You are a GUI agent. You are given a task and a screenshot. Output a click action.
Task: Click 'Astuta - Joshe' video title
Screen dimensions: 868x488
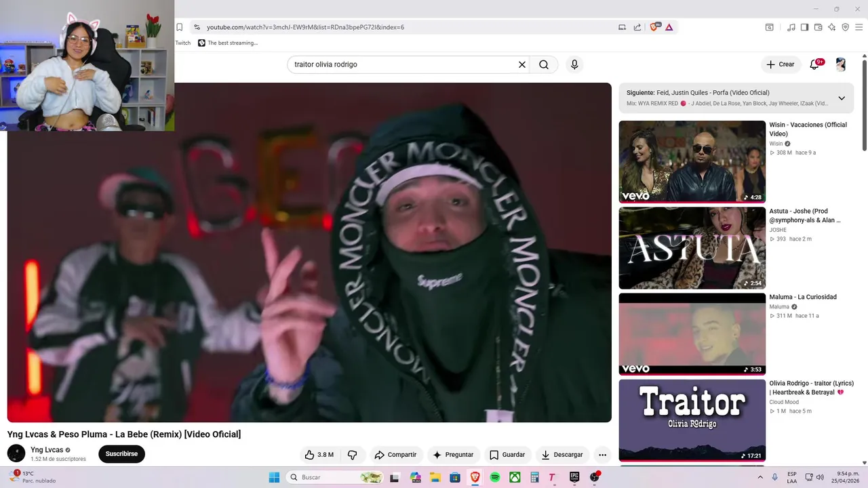(x=805, y=216)
